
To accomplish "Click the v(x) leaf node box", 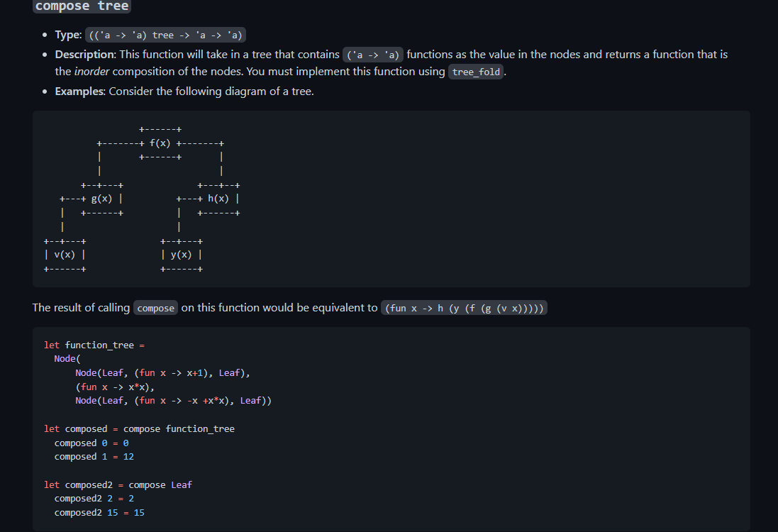I will click(65, 255).
